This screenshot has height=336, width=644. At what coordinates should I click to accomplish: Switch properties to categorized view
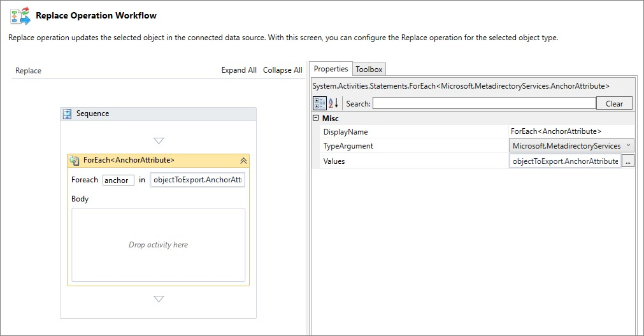320,103
